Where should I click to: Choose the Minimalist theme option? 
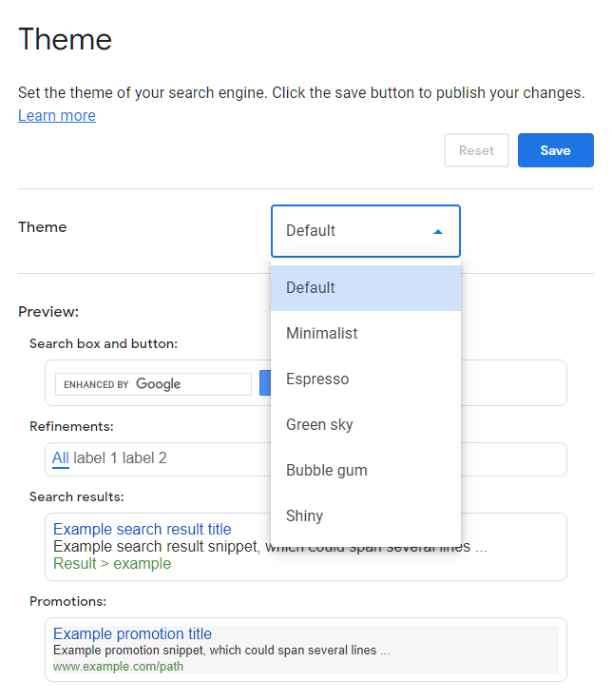click(365, 334)
